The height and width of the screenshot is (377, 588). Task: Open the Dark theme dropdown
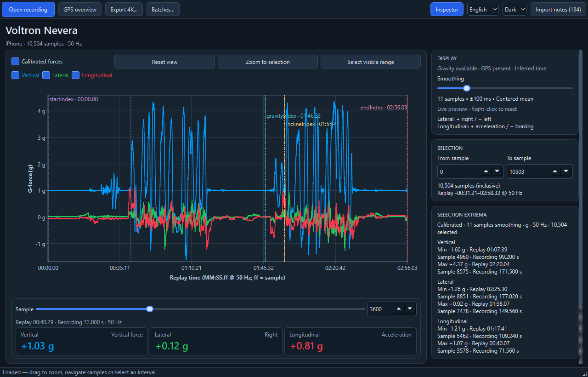515,10
